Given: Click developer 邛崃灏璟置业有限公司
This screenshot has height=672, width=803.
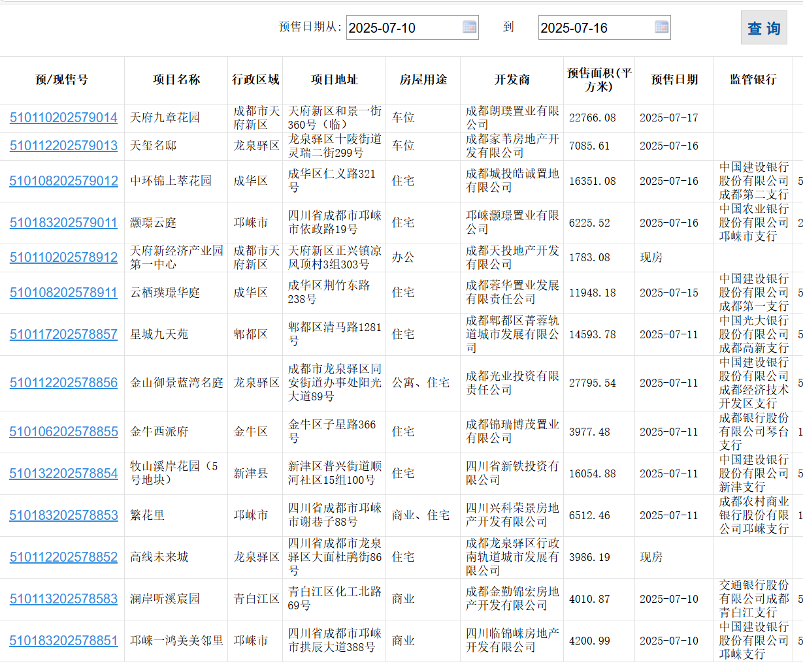Looking at the screenshot, I should [x=512, y=223].
